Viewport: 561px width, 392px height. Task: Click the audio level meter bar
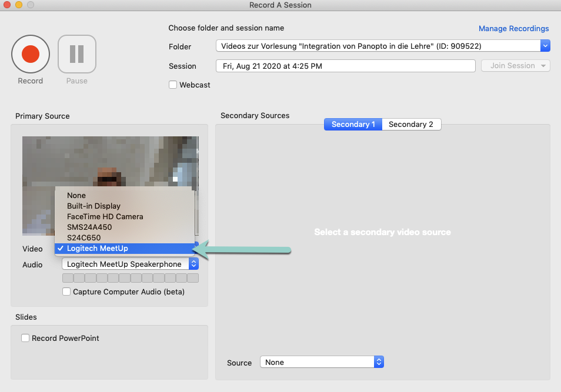point(130,278)
